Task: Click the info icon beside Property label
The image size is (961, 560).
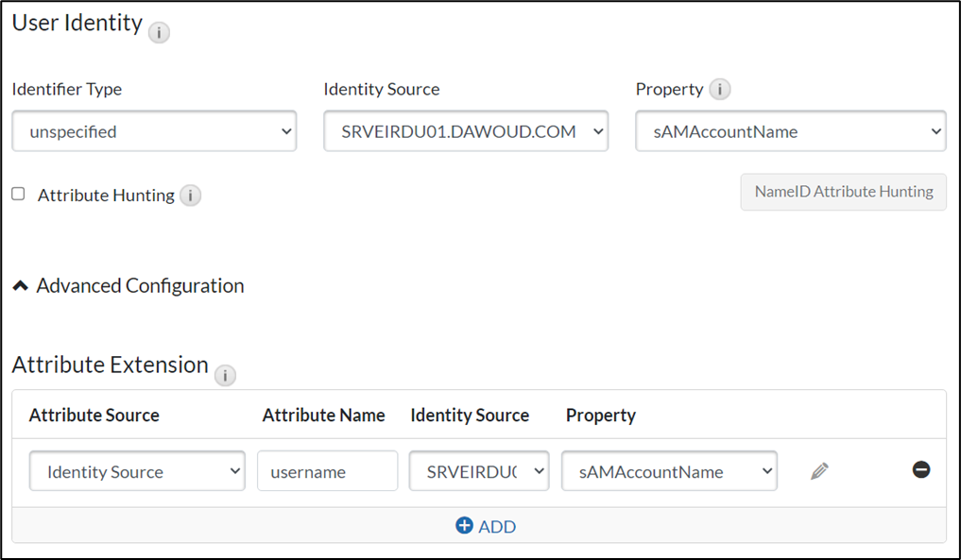Action: click(x=720, y=90)
